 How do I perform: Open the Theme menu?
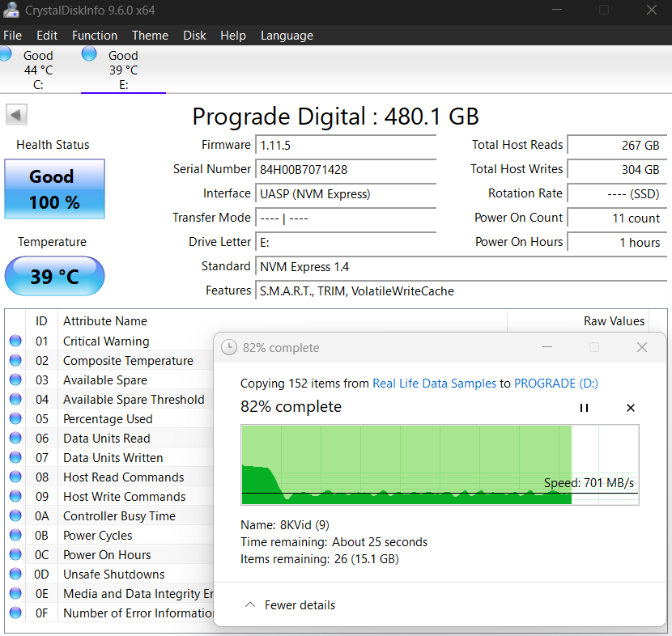click(150, 36)
